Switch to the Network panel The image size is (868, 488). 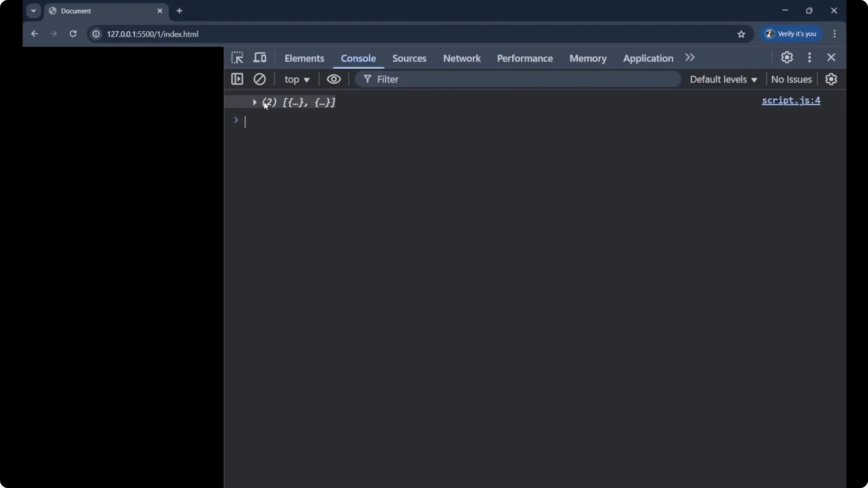pyautogui.click(x=462, y=58)
